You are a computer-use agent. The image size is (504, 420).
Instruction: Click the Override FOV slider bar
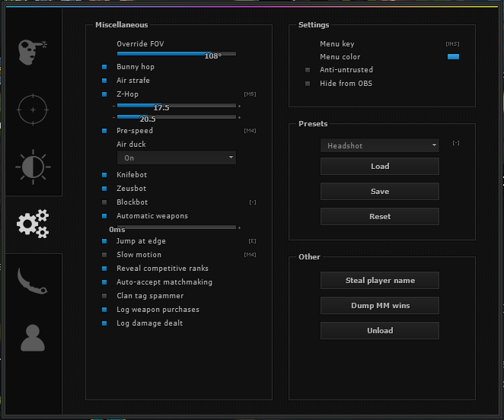coord(176,54)
